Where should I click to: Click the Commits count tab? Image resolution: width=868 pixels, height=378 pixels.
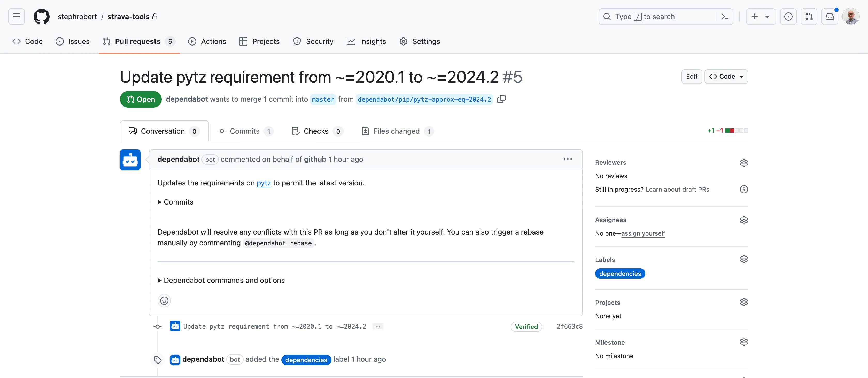245,130
